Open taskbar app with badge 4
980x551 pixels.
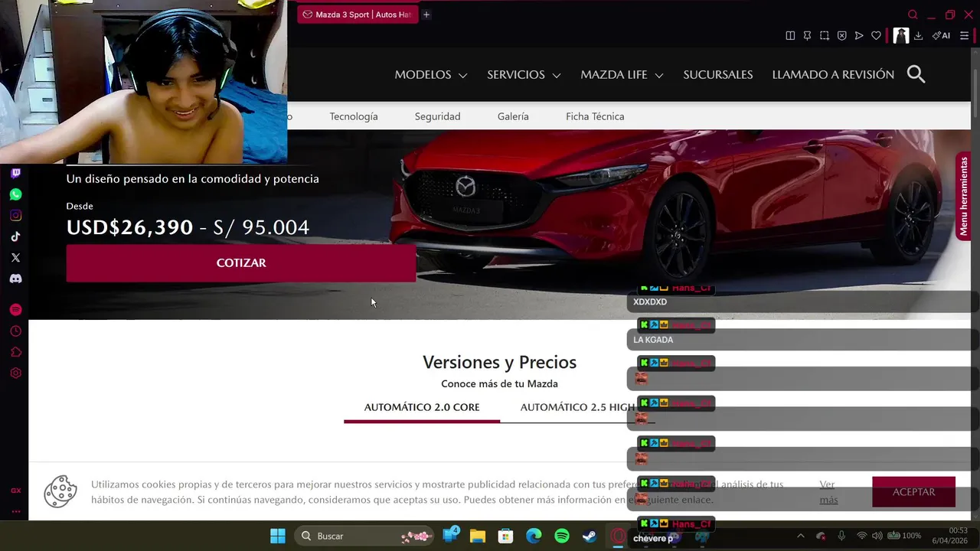[451, 535]
